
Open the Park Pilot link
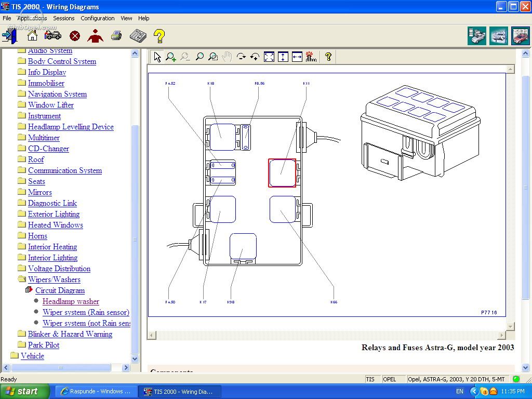point(44,345)
